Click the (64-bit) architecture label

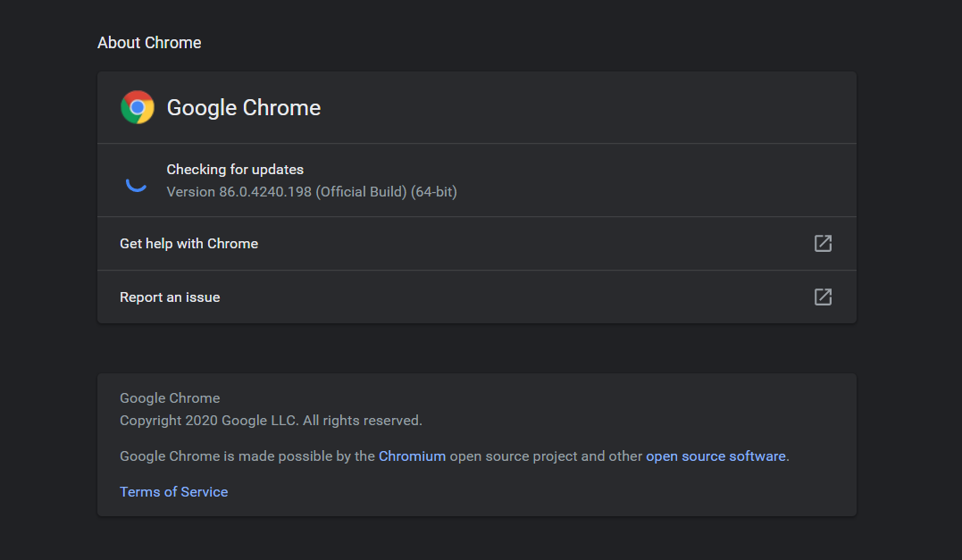tap(434, 192)
